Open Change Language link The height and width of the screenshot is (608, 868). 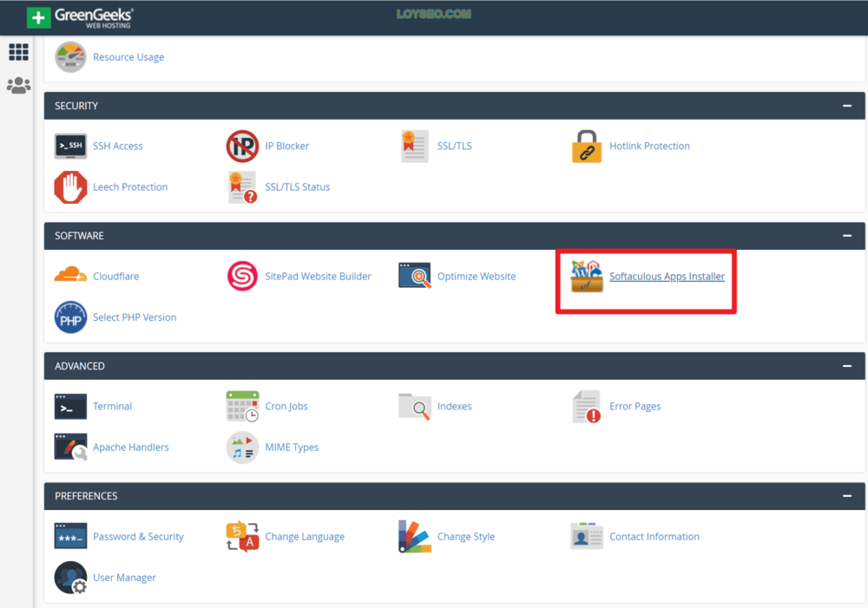(305, 536)
